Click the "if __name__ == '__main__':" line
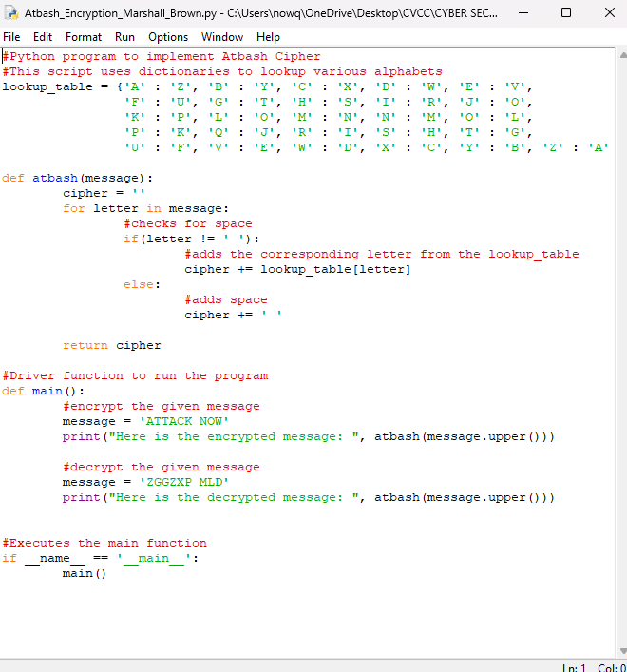The width and height of the screenshot is (627, 672). point(101,559)
